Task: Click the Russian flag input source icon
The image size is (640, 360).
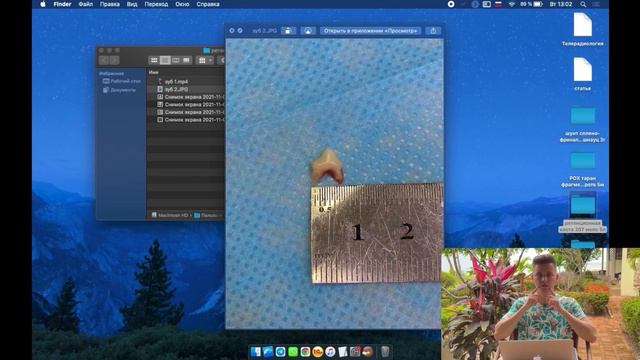Action: click(x=498, y=4)
